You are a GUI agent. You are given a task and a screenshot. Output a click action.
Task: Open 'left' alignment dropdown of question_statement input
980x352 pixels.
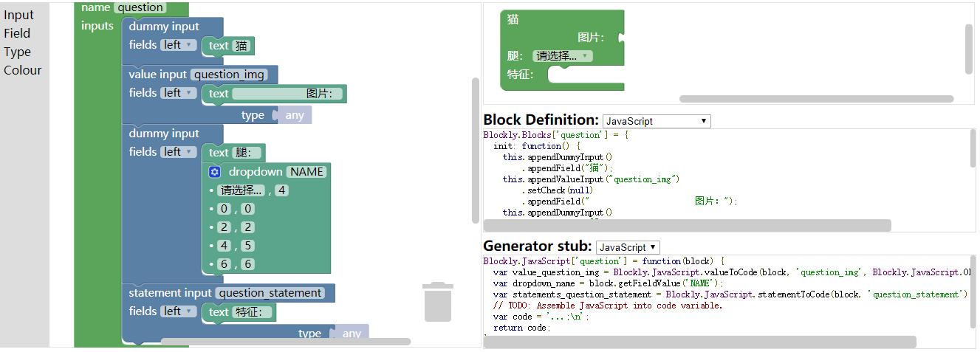[179, 311]
